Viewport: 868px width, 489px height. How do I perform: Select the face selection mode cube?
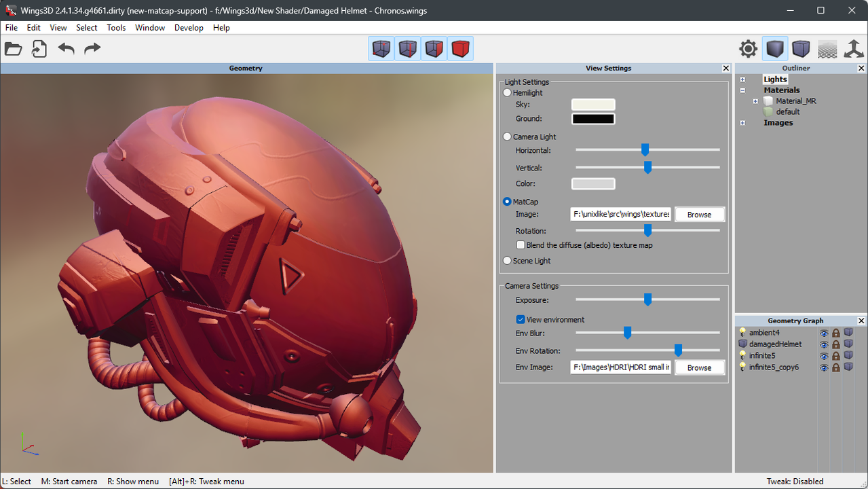pyautogui.click(x=434, y=49)
